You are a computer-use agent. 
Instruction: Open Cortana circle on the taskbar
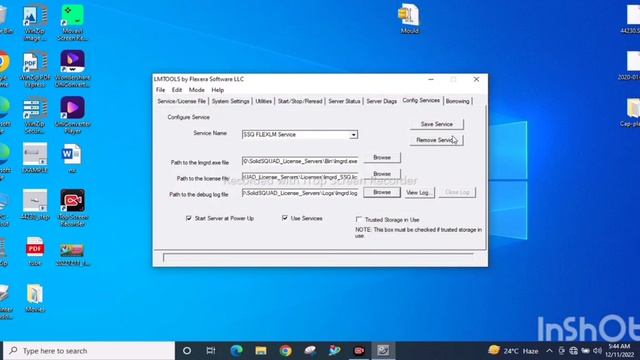187,351
